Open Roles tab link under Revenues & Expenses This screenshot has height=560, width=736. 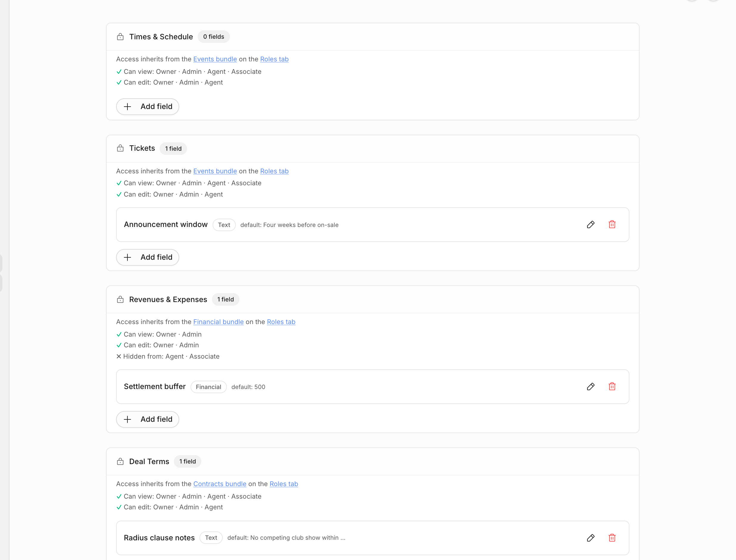(x=281, y=322)
